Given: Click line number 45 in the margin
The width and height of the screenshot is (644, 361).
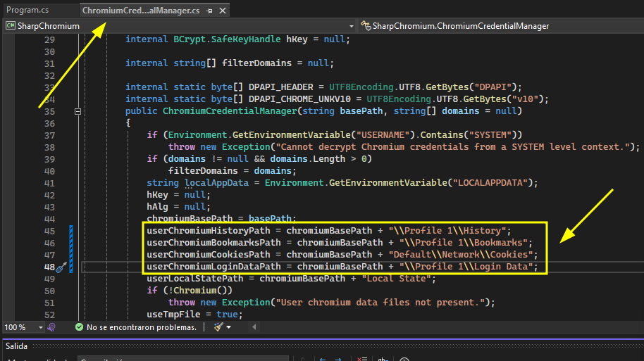Looking at the screenshot, I should point(49,231).
